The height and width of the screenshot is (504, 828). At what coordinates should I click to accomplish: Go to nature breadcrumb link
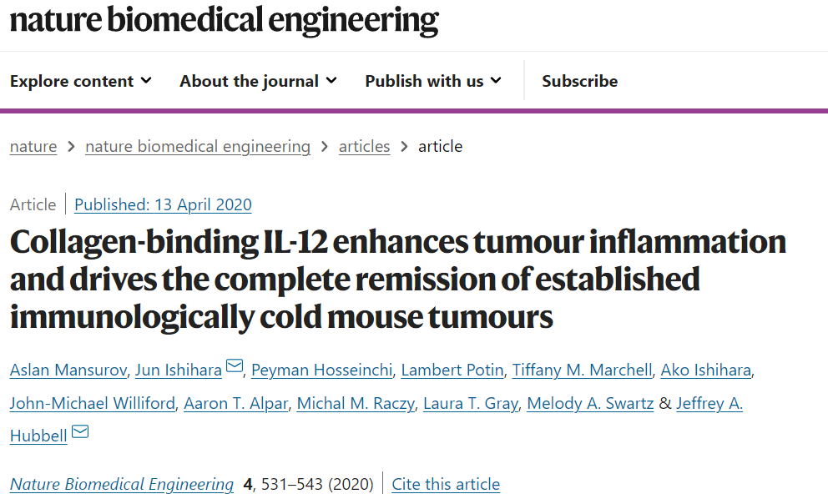tap(33, 146)
